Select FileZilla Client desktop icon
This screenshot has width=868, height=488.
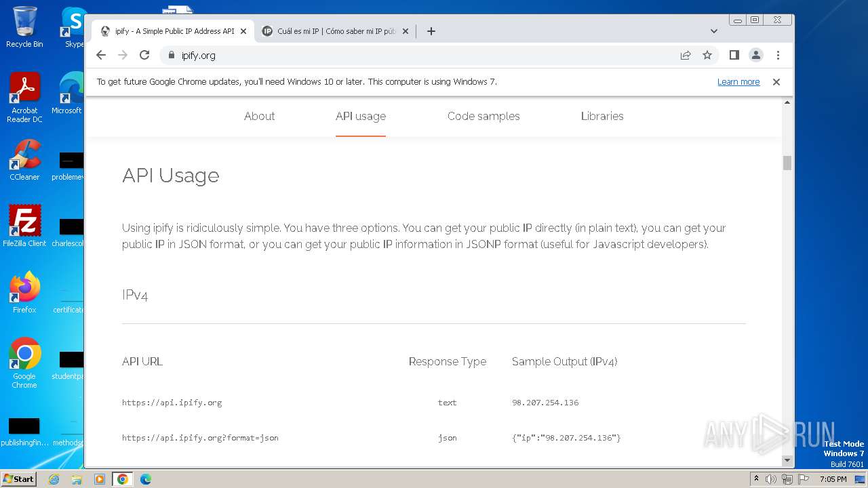point(24,226)
